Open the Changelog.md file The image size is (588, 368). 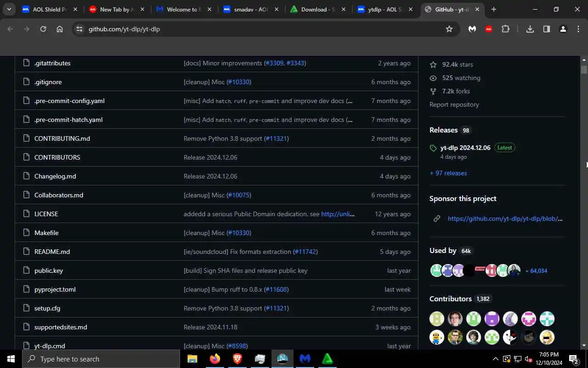[x=55, y=176]
